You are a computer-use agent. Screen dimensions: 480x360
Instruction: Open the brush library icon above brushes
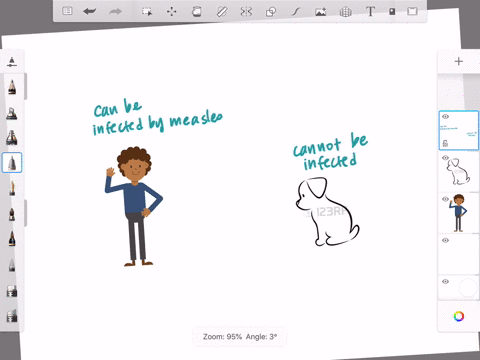[12, 62]
